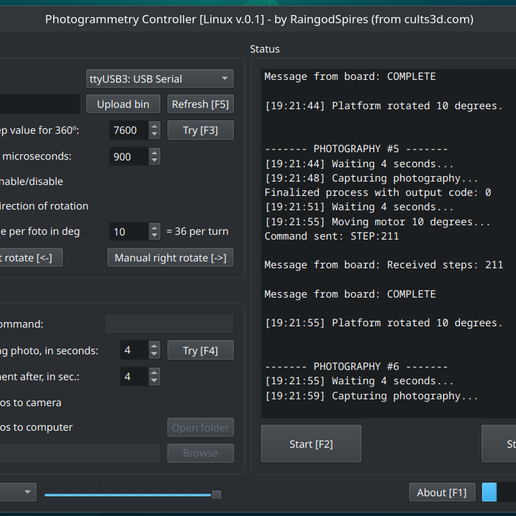Click the manual left rotate [<-] button
516x516 pixels.
pos(31,258)
